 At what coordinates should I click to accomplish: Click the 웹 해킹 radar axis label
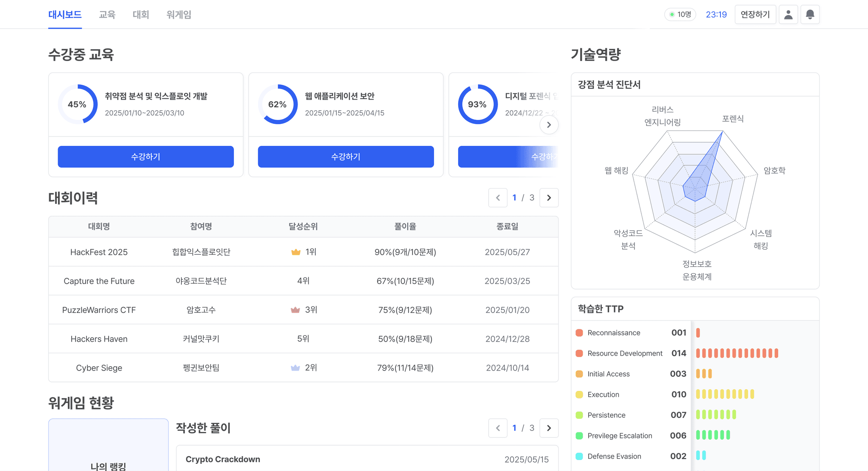[616, 170]
